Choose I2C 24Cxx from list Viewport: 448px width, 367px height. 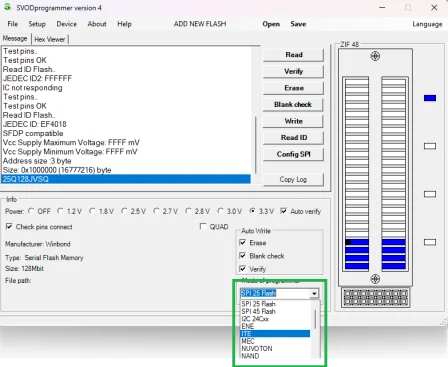point(275,319)
